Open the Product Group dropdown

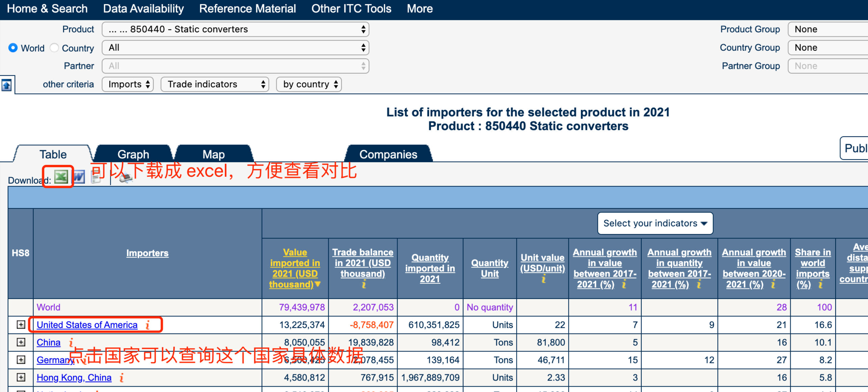pos(828,29)
